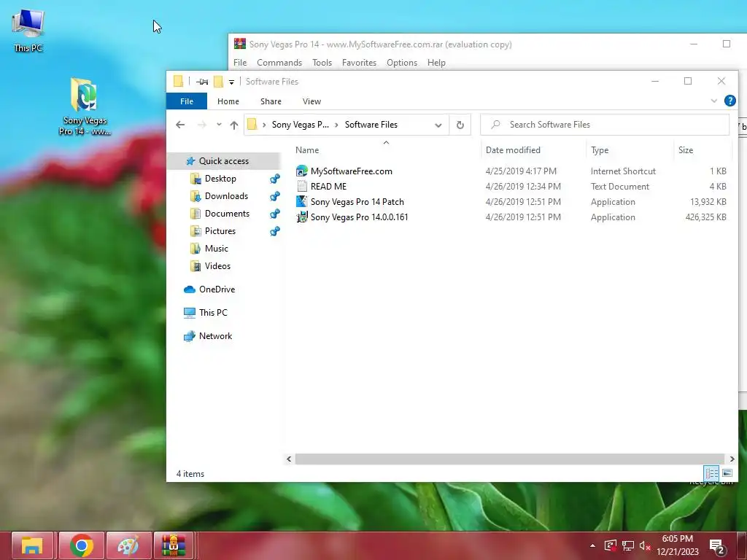Click Software Files breadcrumb
This screenshot has height=560, width=747.
pyautogui.click(x=371, y=124)
